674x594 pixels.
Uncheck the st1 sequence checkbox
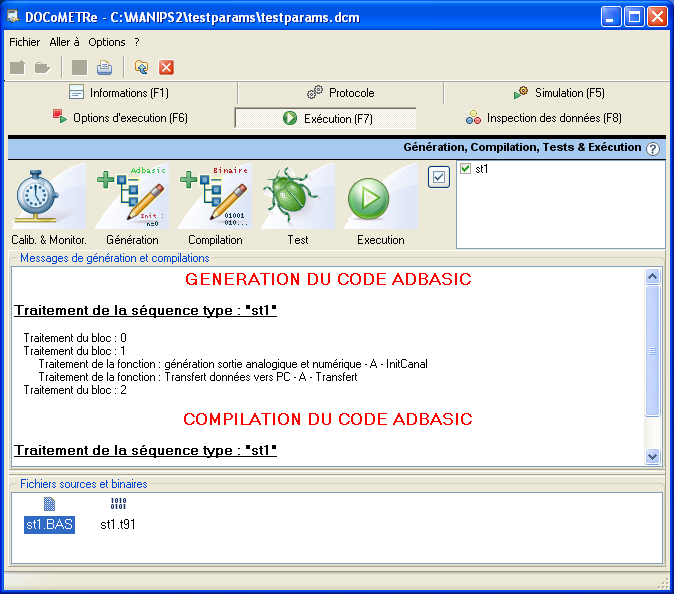click(466, 168)
